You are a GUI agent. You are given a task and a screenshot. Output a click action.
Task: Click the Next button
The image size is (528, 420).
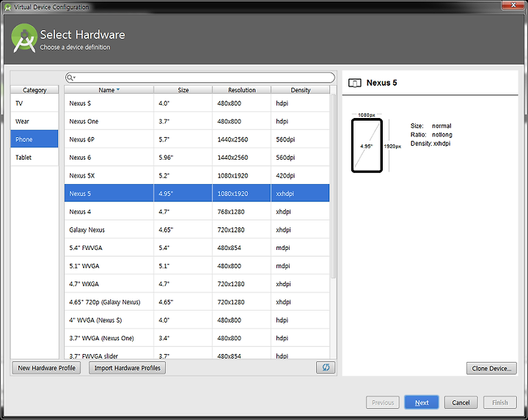pyautogui.click(x=422, y=402)
